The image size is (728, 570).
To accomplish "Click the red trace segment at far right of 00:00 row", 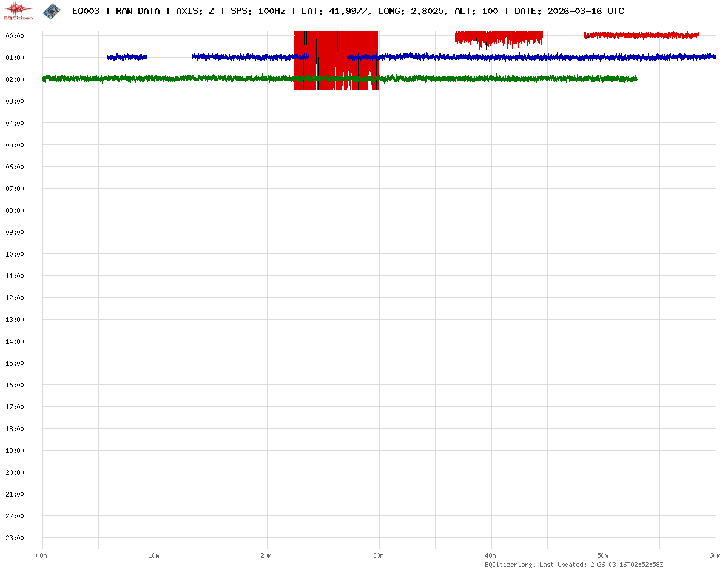I will pos(641,35).
